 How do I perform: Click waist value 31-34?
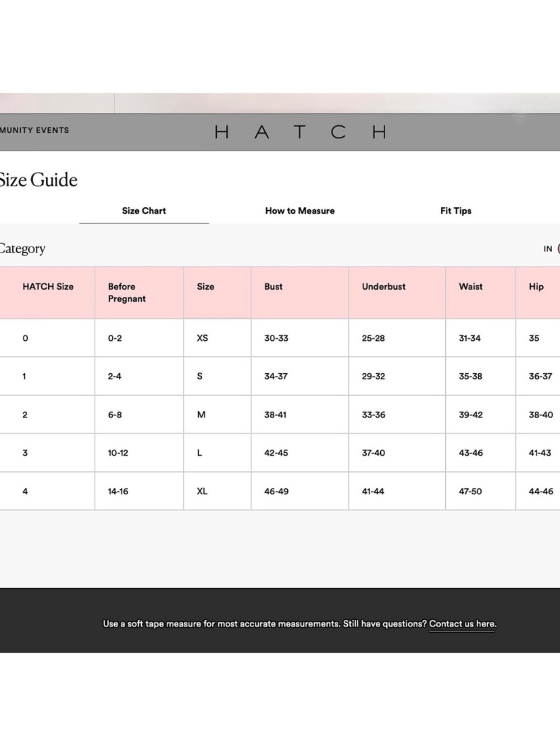[x=469, y=338]
